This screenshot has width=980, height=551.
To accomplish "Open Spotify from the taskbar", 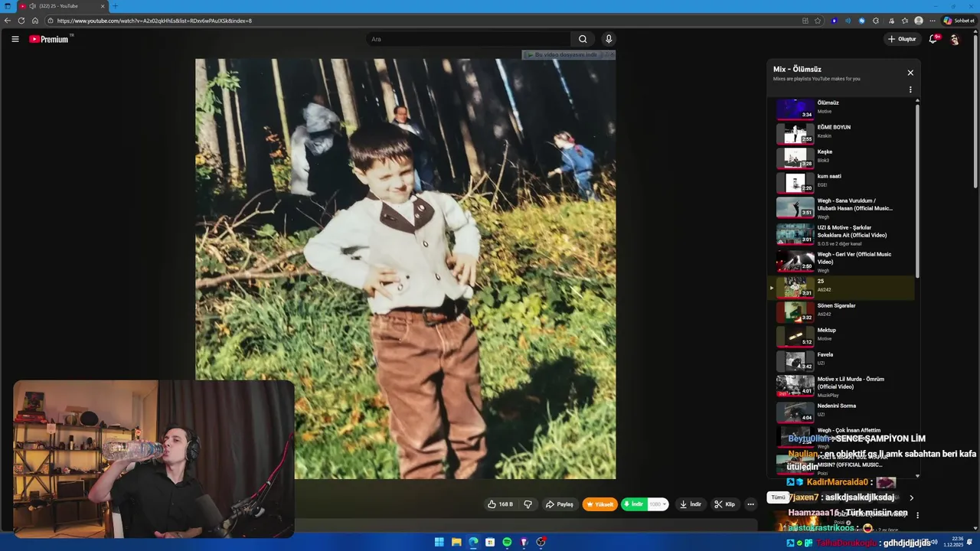I will [507, 542].
